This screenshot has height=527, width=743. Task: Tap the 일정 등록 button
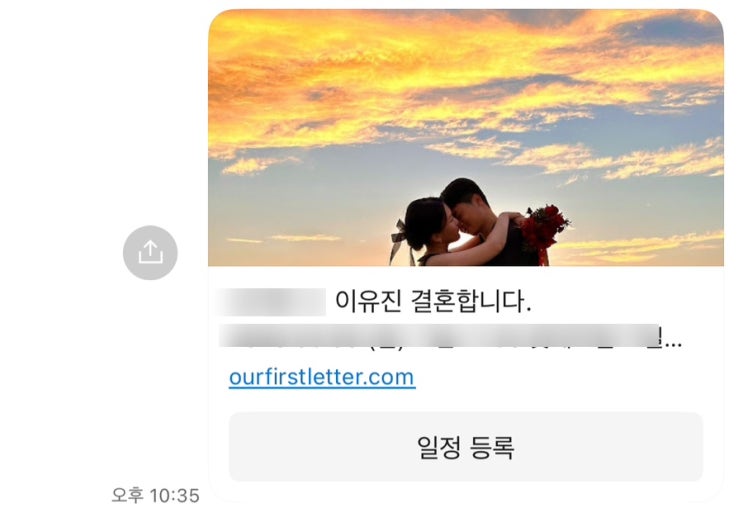[x=466, y=447]
